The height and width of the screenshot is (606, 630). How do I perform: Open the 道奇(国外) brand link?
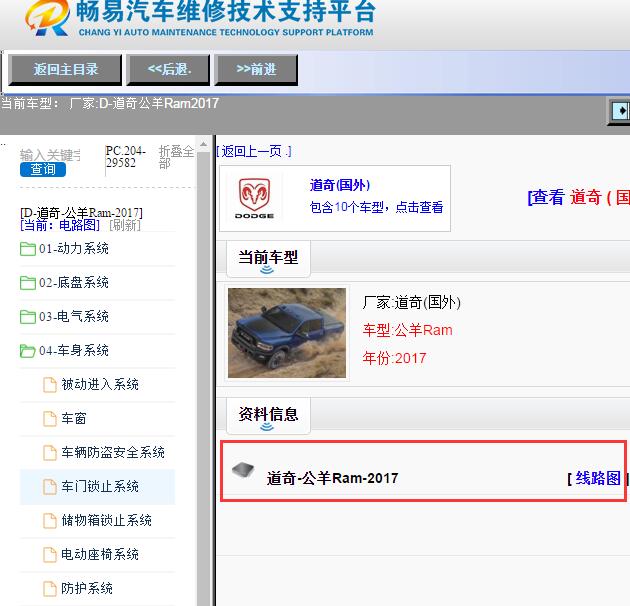[340, 185]
